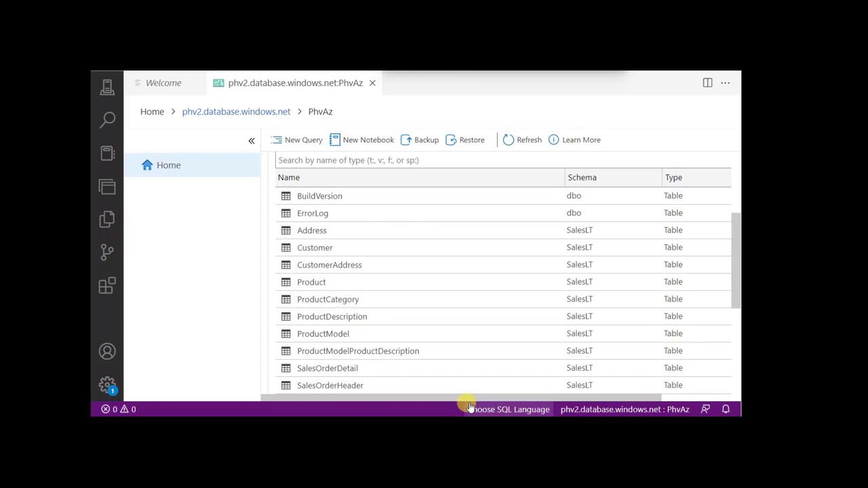This screenshot has width=868, height=488.
Task: Select the CustomerAddress row name
Action: pyautogui.click(x=329, y=265)
